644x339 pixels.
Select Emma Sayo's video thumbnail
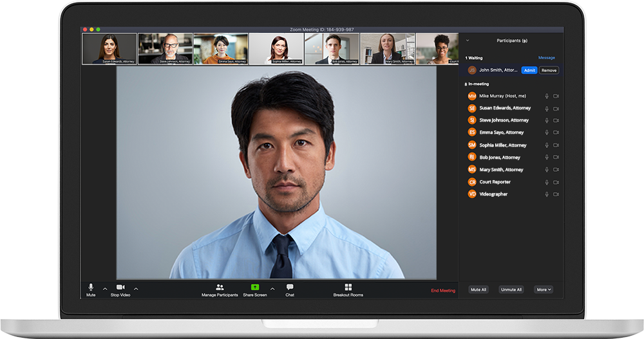(x=220, y=49)
